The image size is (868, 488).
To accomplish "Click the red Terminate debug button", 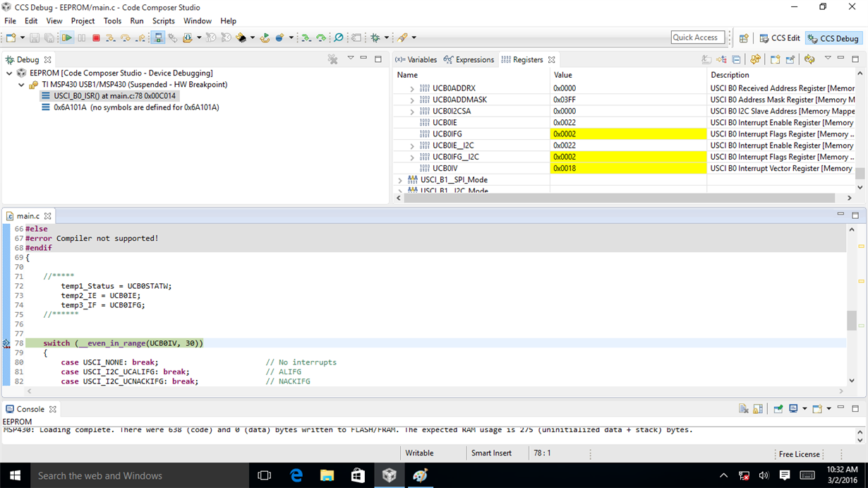I will (96, 37).
